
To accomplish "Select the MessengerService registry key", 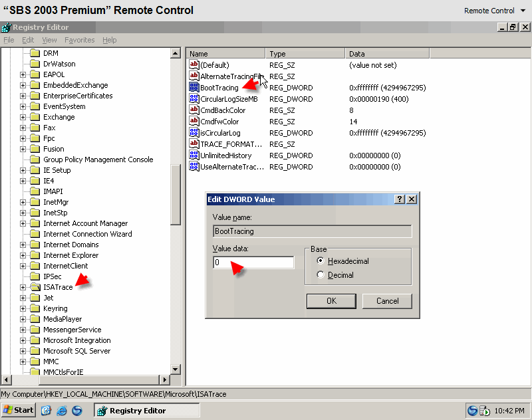I will [72, 330].
